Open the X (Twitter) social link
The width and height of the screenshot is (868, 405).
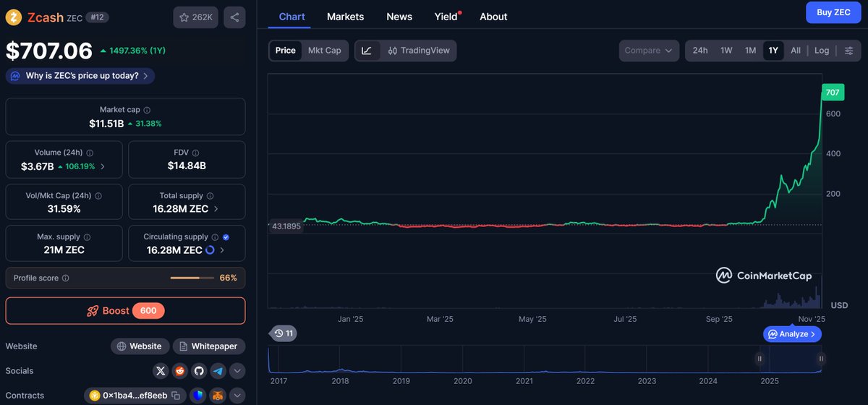pos(161,371)
